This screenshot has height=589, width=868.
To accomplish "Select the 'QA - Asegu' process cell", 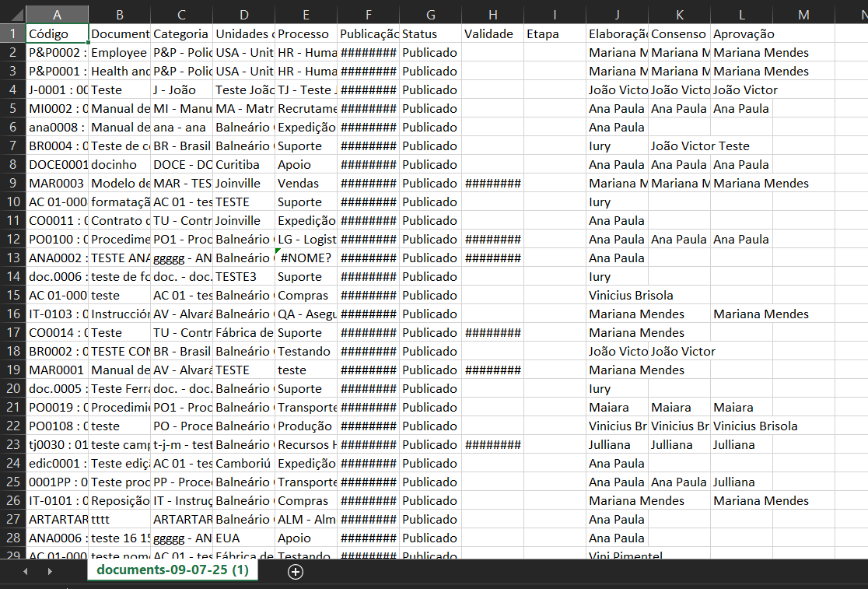I will tap(306, 314).
